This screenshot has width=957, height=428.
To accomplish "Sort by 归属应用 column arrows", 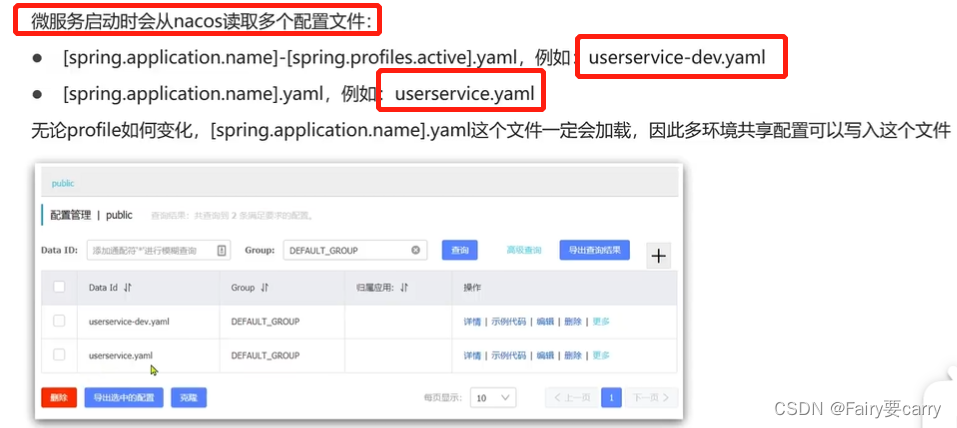I will pos(404,288).
